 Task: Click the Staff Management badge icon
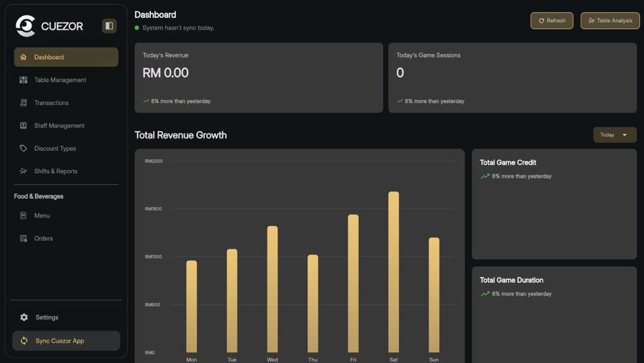[x=23, y=125]
